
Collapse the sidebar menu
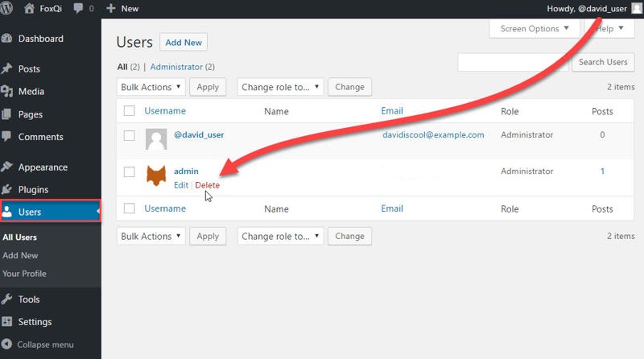[x=39, y=345]
